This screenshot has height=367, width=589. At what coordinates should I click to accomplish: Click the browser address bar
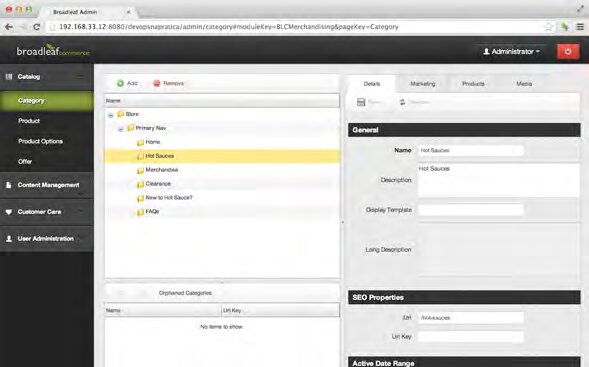click(x=297, y=27)
